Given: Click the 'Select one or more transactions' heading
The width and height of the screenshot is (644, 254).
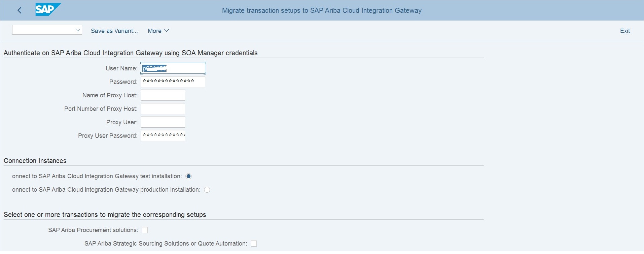Looking at the screenshot, I should 105,215.
